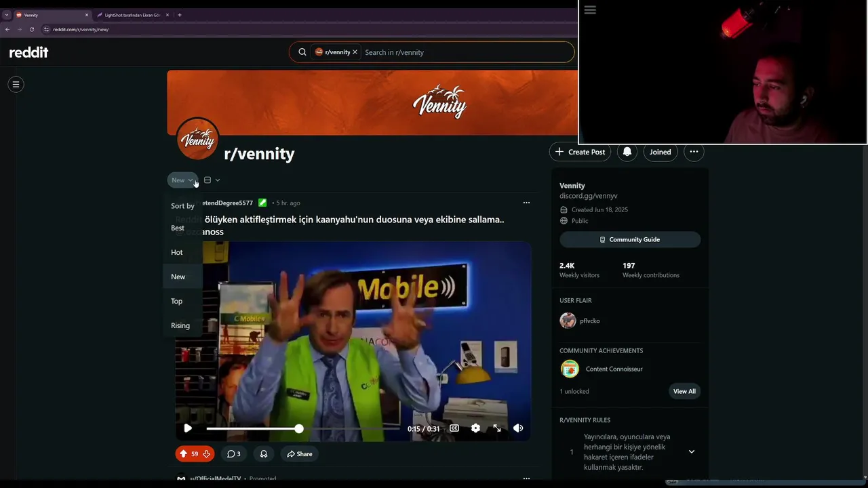The width and height of the screenshot is (868, 488).
Task: Toggle community notifications bell
Action: (627, 152)
